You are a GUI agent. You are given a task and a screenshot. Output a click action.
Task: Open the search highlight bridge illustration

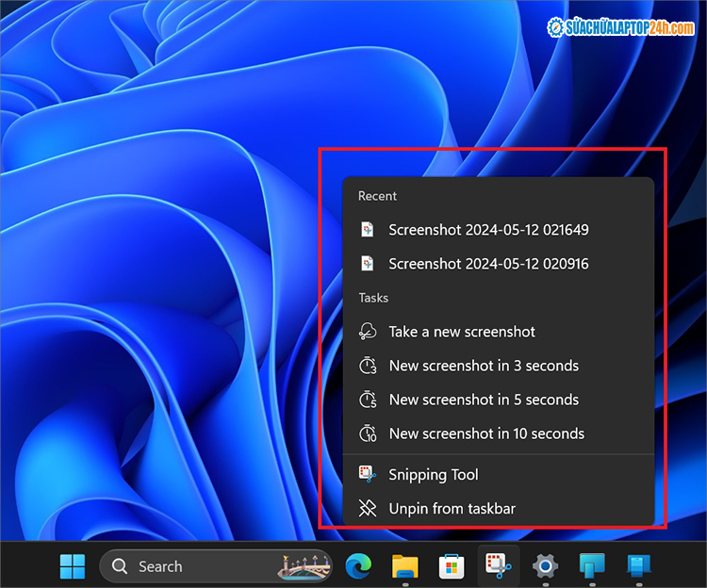tap(304, 566)
